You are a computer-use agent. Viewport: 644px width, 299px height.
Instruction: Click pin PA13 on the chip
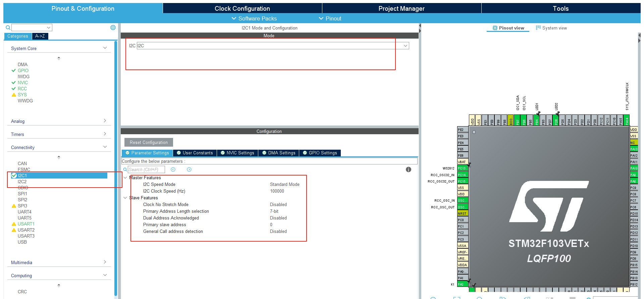pyautogui.click(x=634, y=149)
